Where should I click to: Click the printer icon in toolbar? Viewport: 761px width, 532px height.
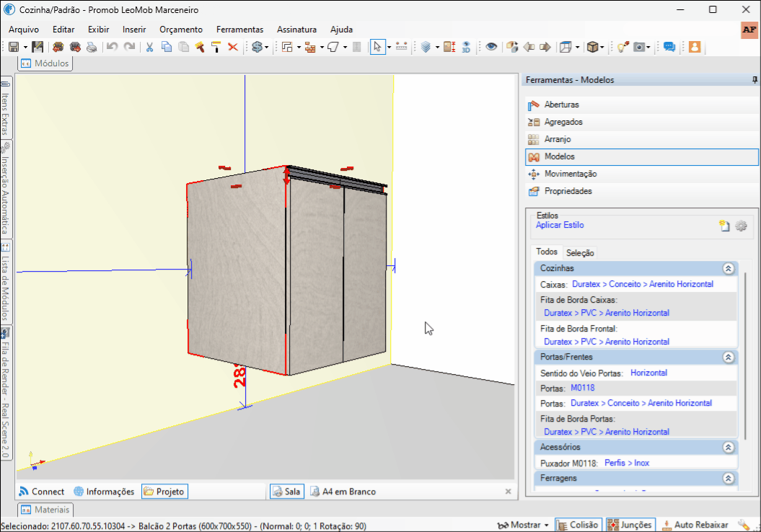(x=91, y=47)
